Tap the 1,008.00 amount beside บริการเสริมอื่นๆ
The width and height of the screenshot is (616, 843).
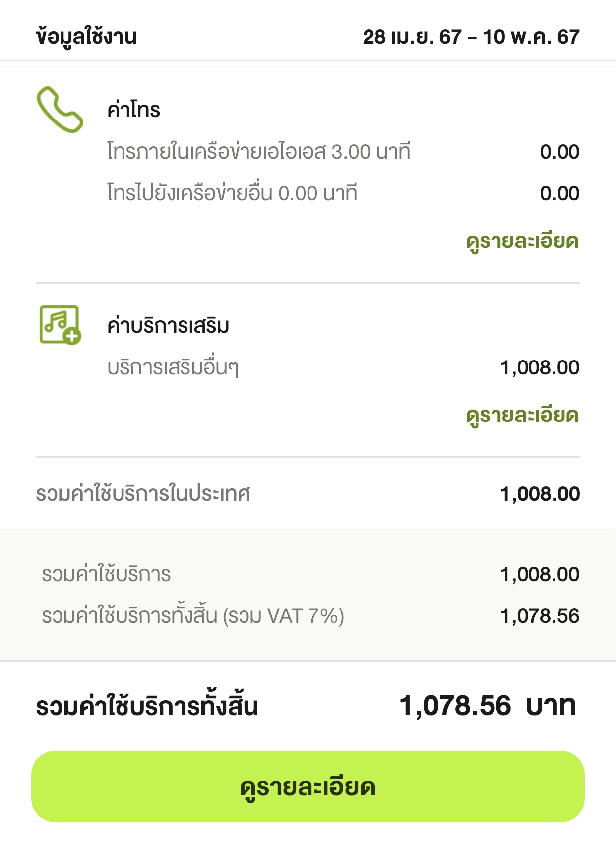(x=540, y=368)
